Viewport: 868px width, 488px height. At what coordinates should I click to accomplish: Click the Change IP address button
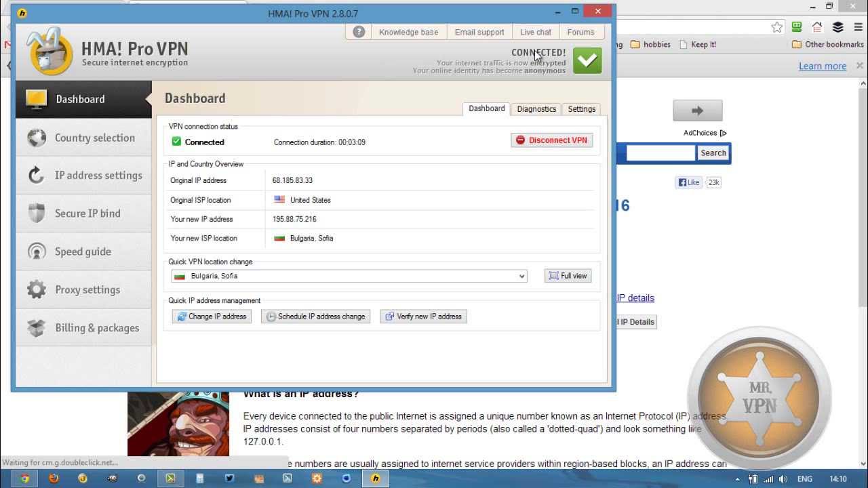pos(212,317)
